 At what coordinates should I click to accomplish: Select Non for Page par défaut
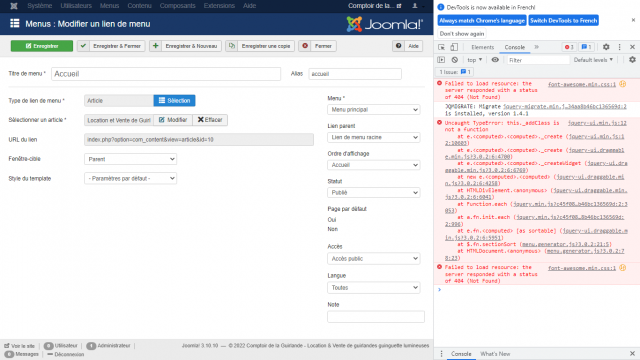[333, 229]
